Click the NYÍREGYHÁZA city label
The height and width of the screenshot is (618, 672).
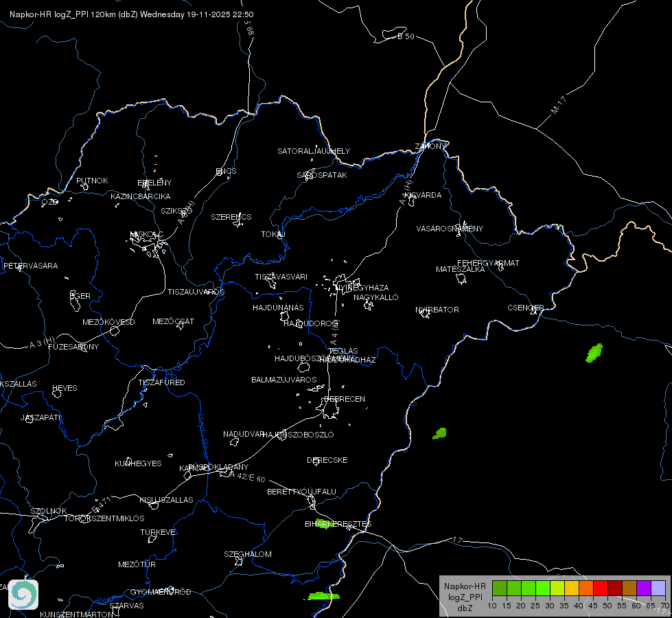pyautogui.click(x=362, y=287)
